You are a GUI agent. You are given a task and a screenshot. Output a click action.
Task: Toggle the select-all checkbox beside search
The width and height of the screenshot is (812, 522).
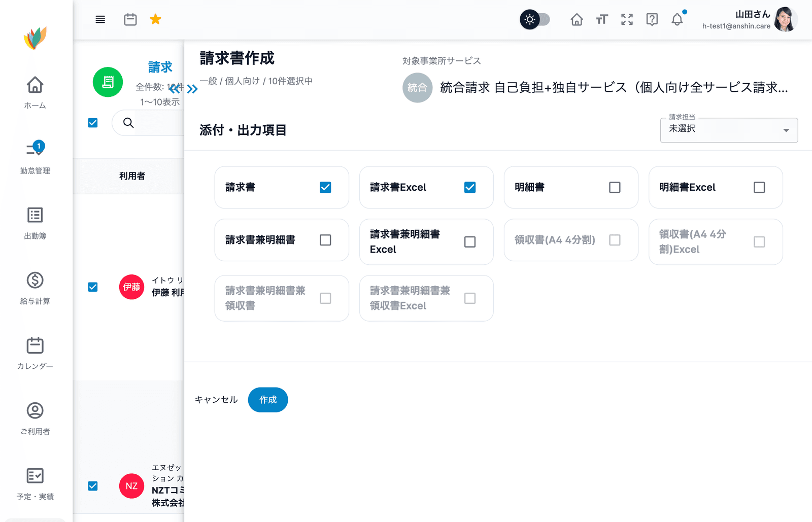pyautogui.click(x=93, y=123)
